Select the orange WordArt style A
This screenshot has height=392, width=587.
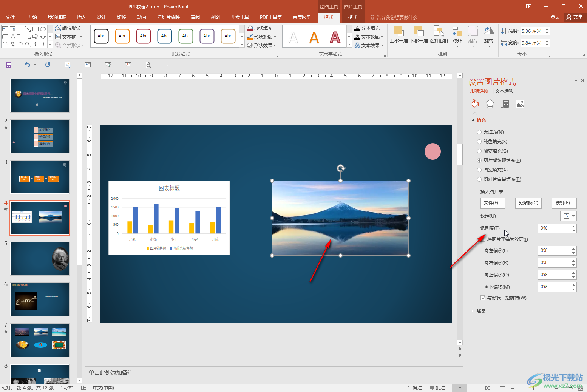[314, 37]
